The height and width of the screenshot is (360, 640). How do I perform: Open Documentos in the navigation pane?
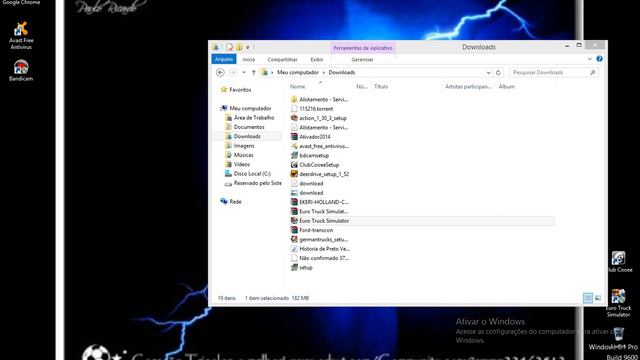(249, 127)
